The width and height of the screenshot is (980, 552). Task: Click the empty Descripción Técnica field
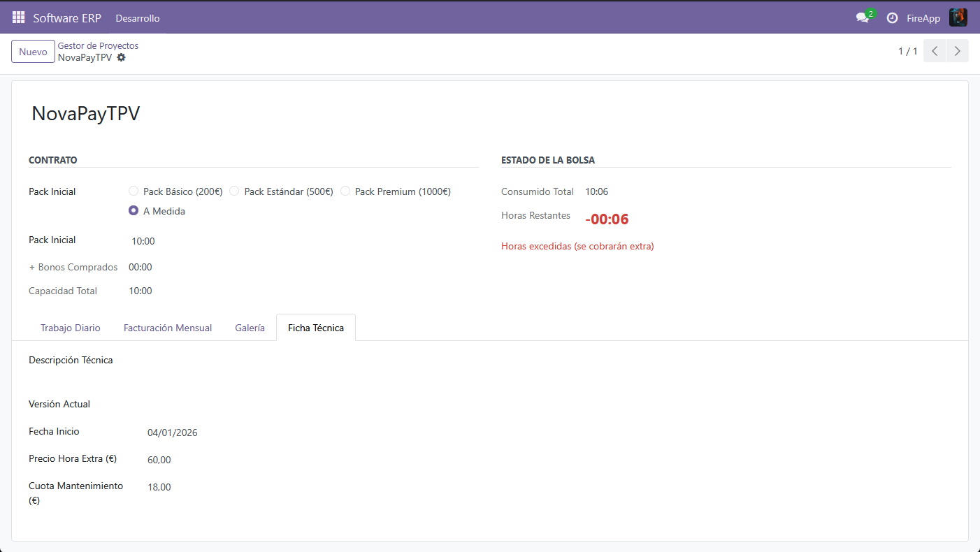(549, 361)
